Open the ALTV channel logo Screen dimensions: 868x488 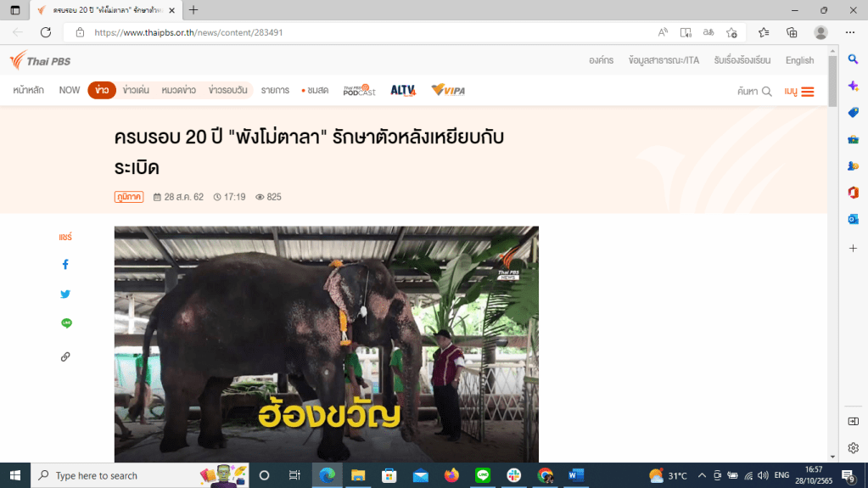coord(403,90)
